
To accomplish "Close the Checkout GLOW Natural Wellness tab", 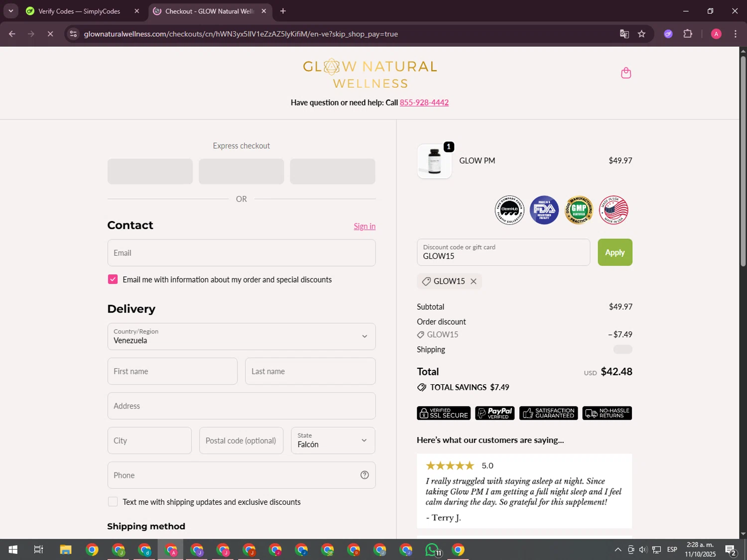I will (264, 11).
